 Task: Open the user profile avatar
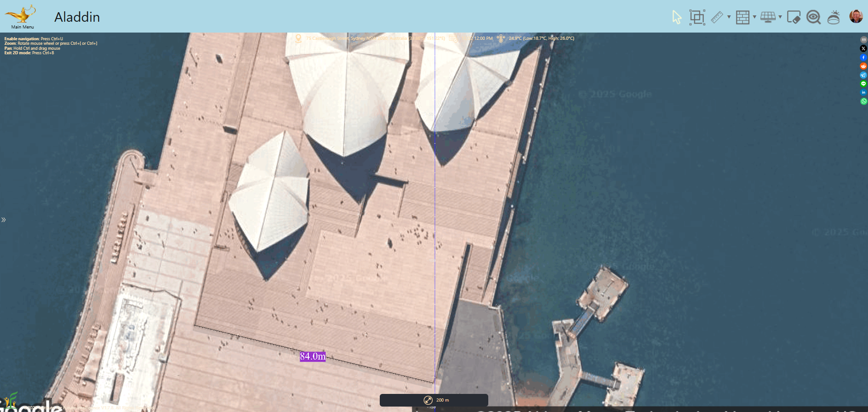[856, 16]
